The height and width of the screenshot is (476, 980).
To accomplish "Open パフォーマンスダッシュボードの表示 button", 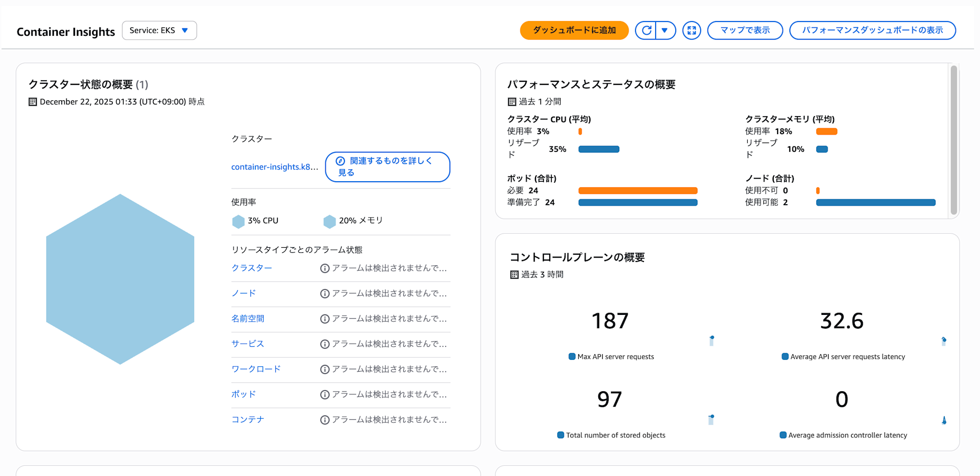I will click(872, 30).
